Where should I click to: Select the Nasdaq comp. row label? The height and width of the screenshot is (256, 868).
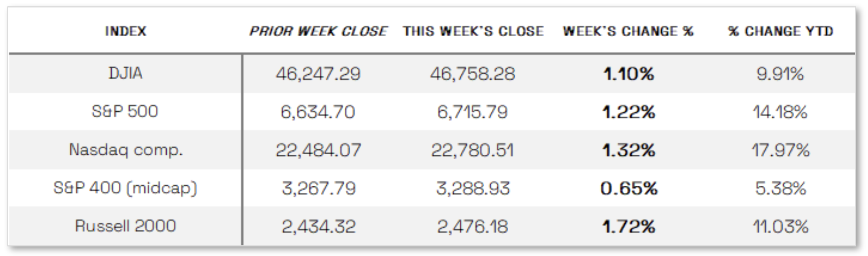(x=126, y=150)
